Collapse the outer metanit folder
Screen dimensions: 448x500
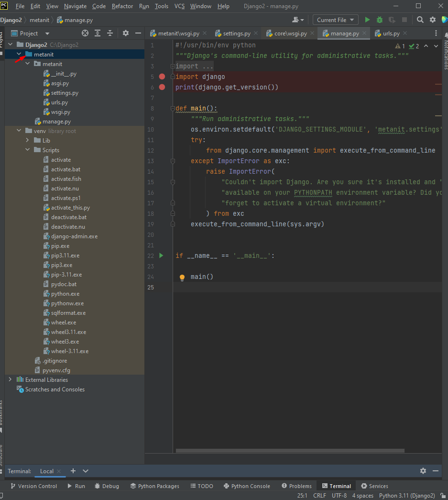tap(19, 54)
